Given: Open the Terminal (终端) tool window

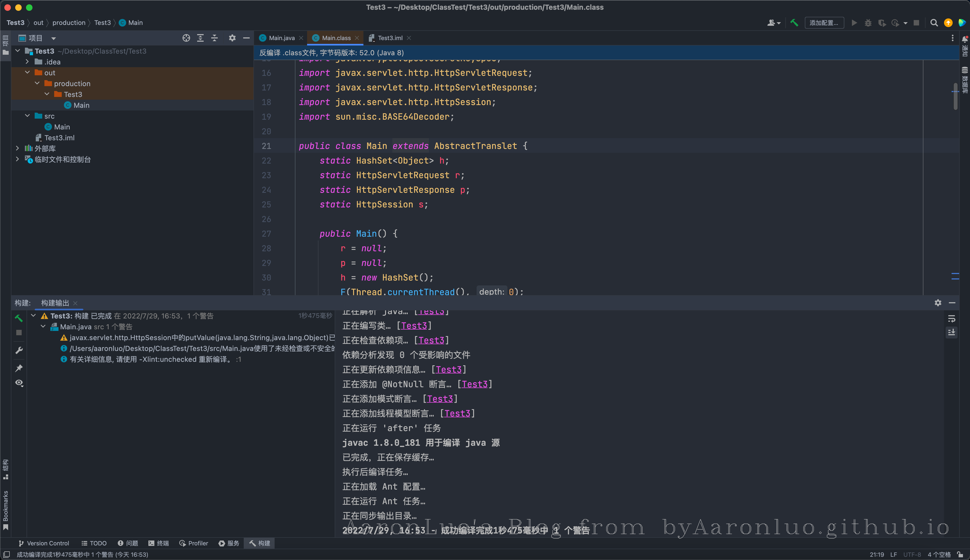Looking at the screenshot, I should [x=158, y=543].
